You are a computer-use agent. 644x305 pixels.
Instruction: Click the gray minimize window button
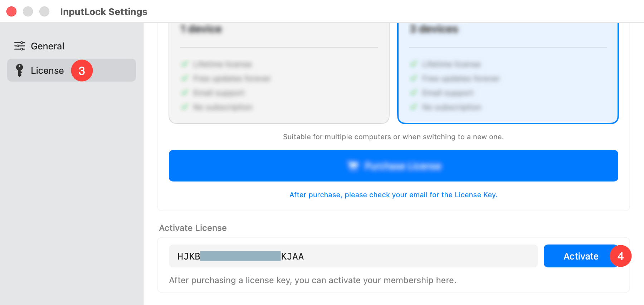tap(28, 11)
